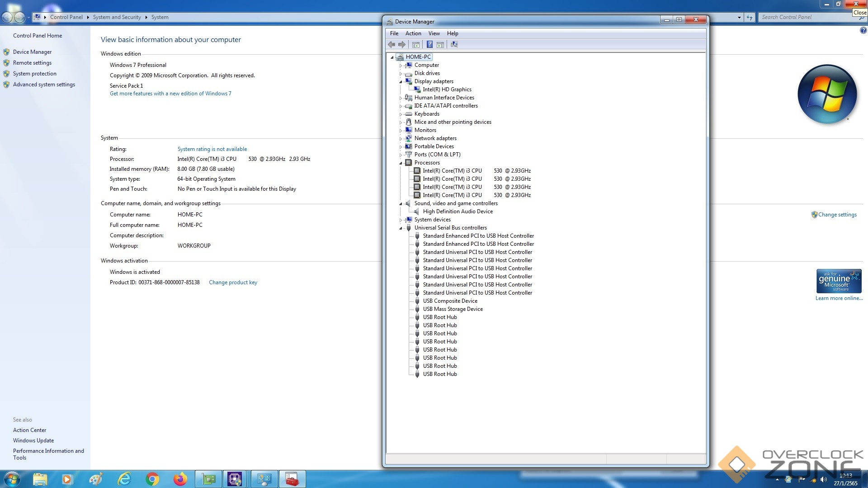Select the Portable Devices icon
868x488 pixels.
point(409,146)
